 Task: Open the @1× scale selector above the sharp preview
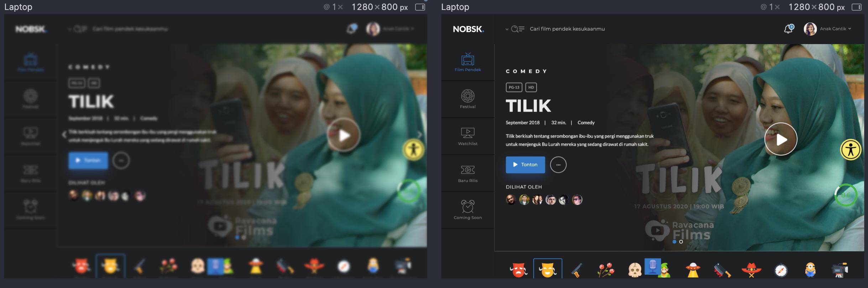click(x=770, y=7)
